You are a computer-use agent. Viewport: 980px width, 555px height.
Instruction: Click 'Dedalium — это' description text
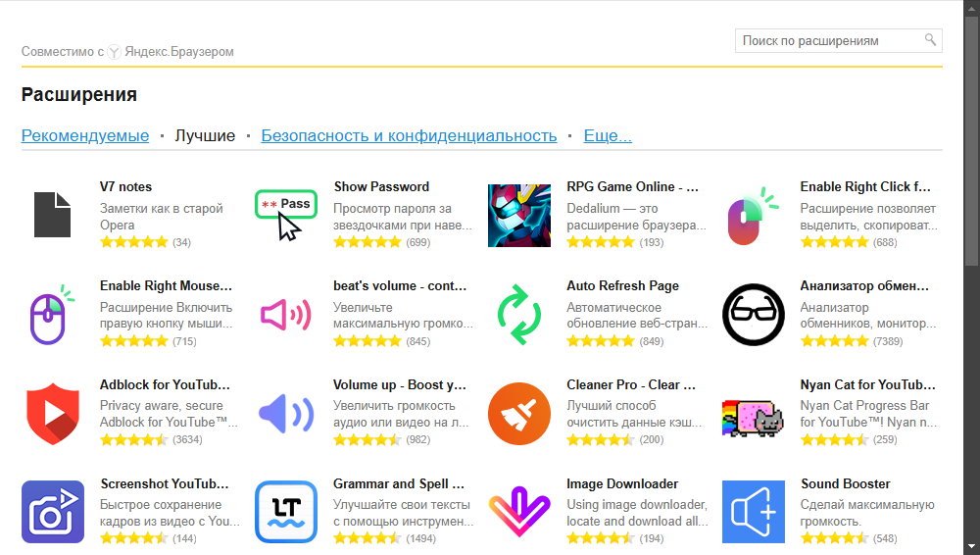click(x=612, y=208)
